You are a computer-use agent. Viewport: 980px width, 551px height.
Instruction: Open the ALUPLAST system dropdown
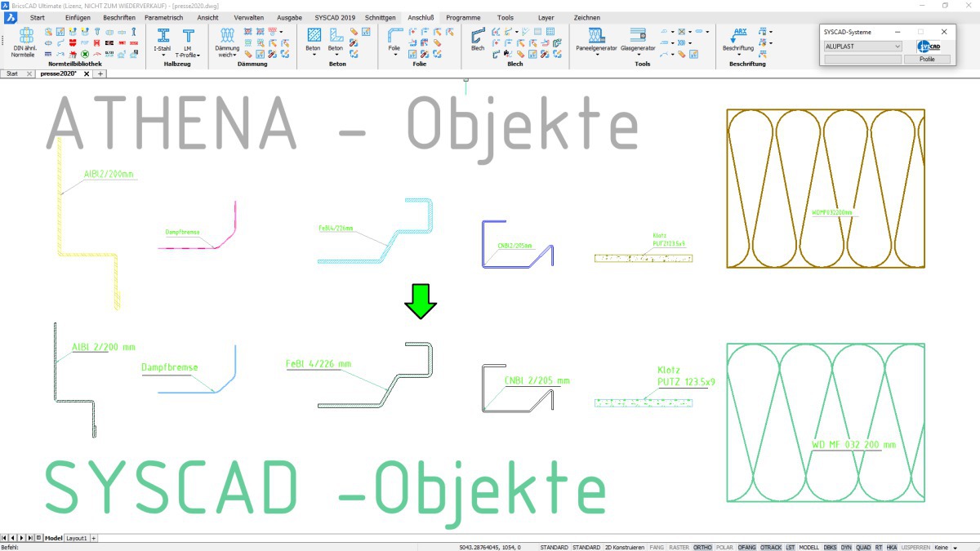862,47
